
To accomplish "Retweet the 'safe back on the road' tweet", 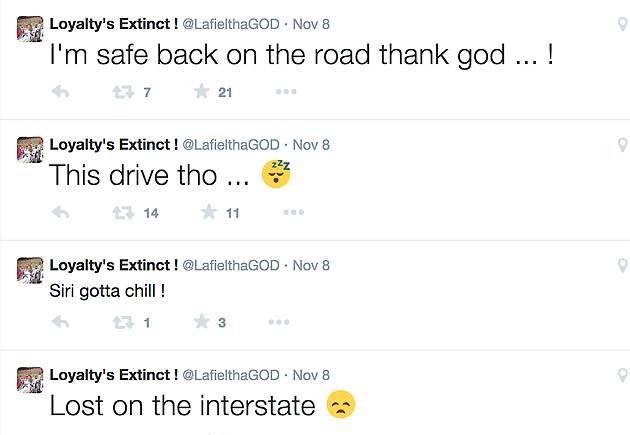I will [x=124, y=92].
